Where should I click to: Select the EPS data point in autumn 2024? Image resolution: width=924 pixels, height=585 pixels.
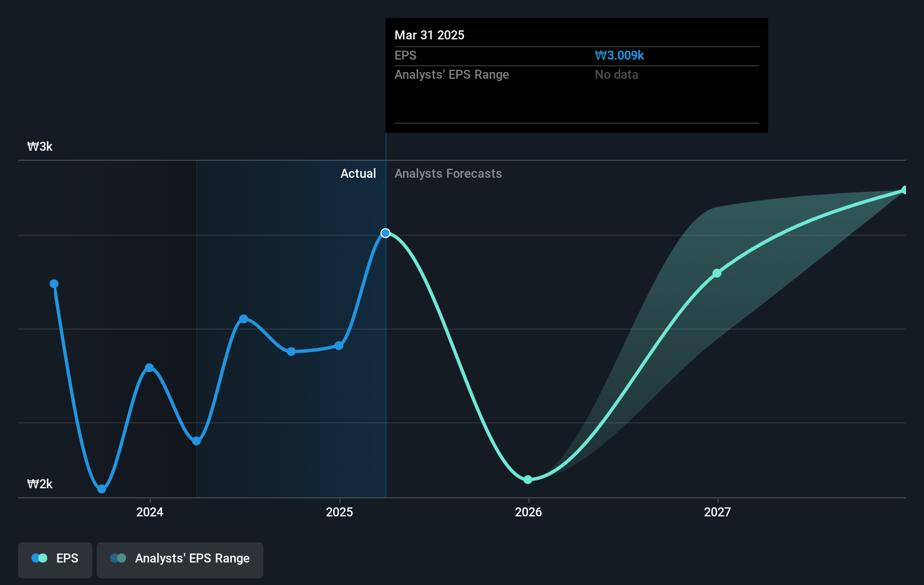(291, 352)
